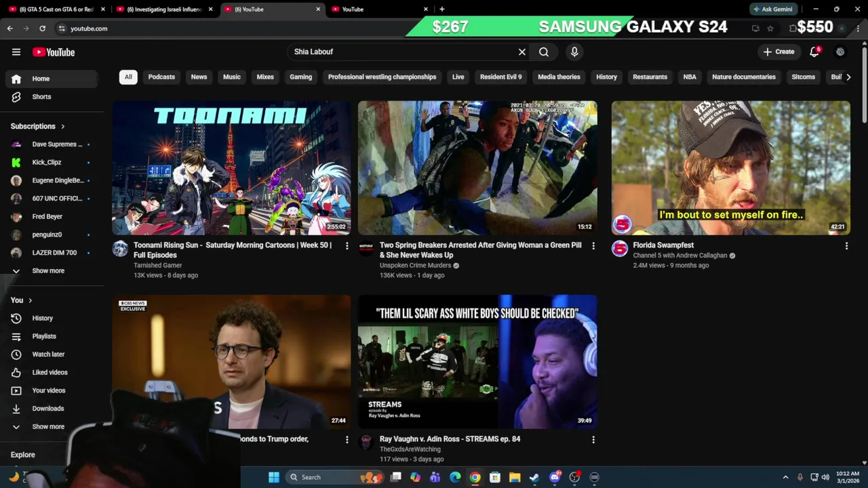Image resolution: width=868 pixels, height=488 pixels.
Task: Open File Explorer from the taskbar
Action: (x=515, y=477)
